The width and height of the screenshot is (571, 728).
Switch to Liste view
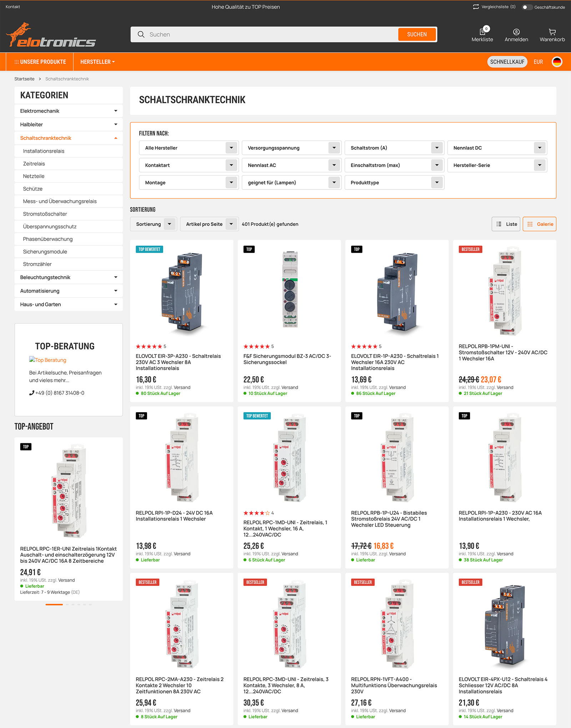point(506,224)
